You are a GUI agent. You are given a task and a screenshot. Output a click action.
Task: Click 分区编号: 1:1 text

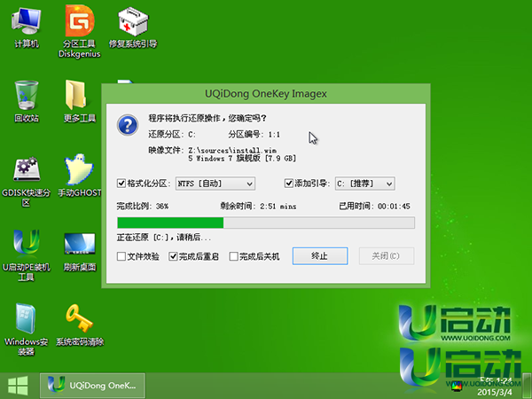point(254,135)
